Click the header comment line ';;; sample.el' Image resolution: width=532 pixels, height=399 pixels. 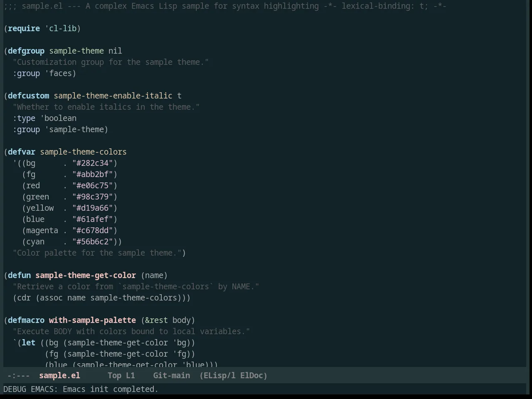tap(225, 6)
